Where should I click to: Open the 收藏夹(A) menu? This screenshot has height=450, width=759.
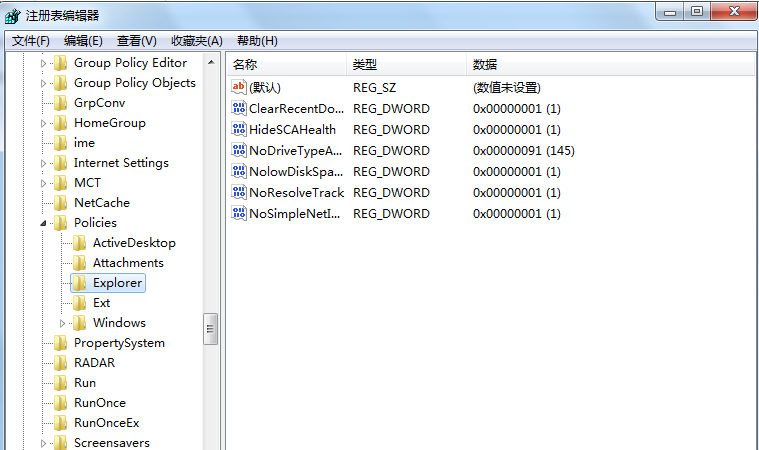click(x=197, y=41)
